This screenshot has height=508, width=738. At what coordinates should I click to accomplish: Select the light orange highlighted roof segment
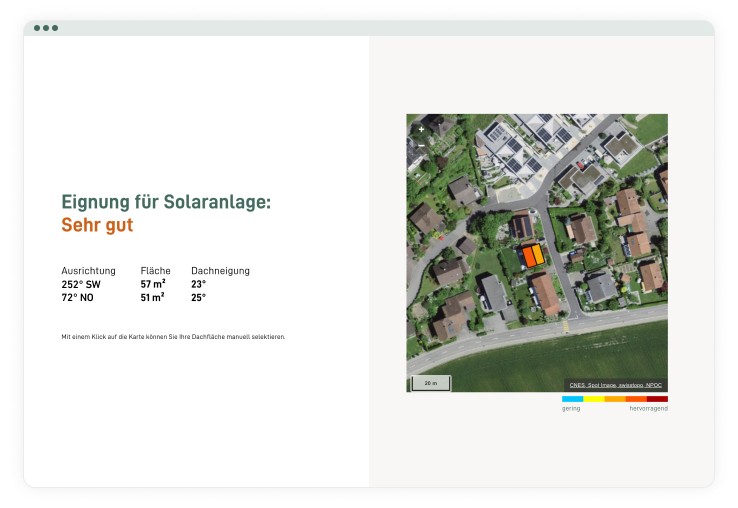(x=538, y=254)
